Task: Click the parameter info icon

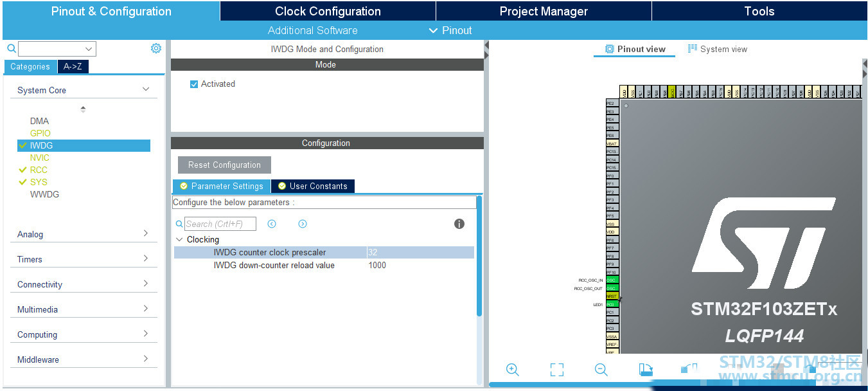Action: (459, 224)
